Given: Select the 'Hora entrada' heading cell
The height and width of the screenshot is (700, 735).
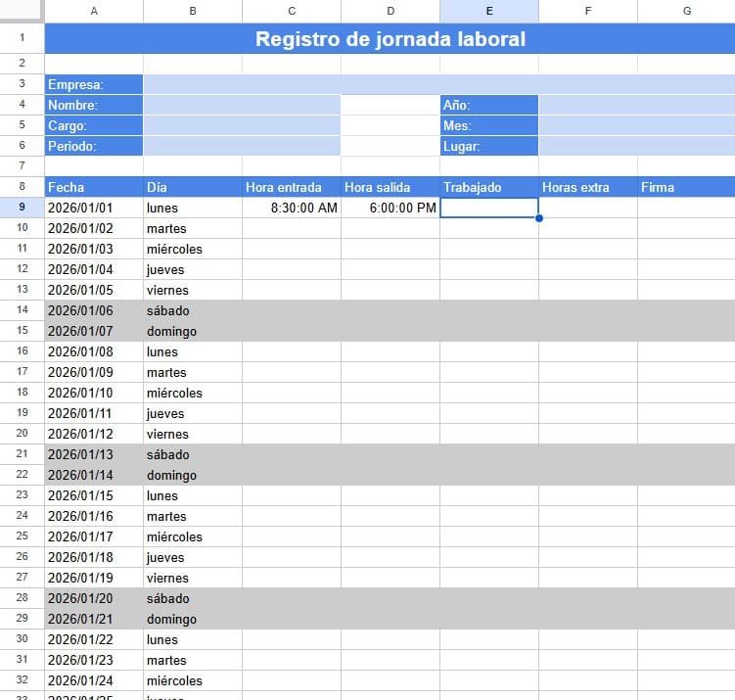Looking at the screenshot, I should 292,187.
